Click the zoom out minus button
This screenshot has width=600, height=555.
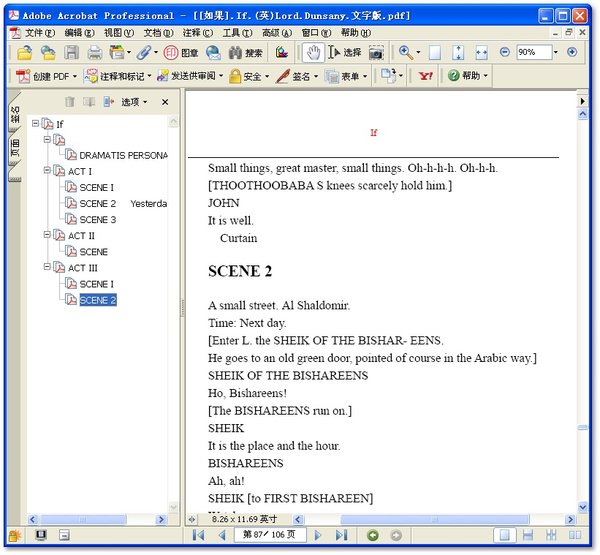point(505,52)
